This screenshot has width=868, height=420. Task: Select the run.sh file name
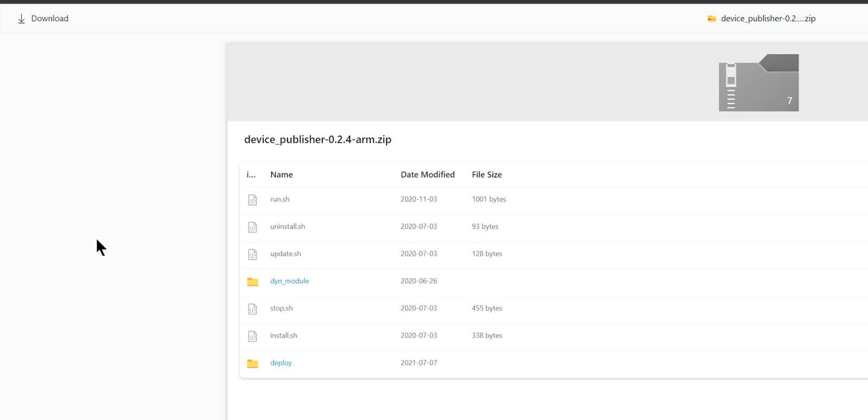280,199
